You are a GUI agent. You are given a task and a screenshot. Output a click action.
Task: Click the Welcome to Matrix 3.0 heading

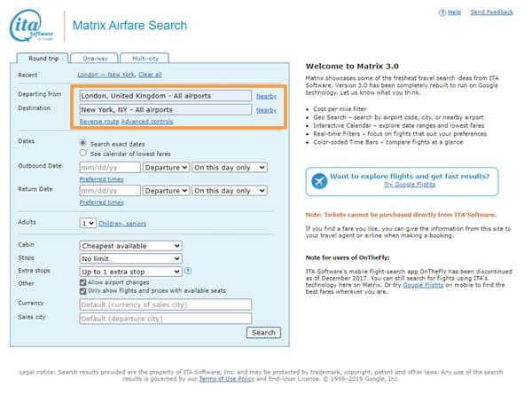tap(352, 67)
